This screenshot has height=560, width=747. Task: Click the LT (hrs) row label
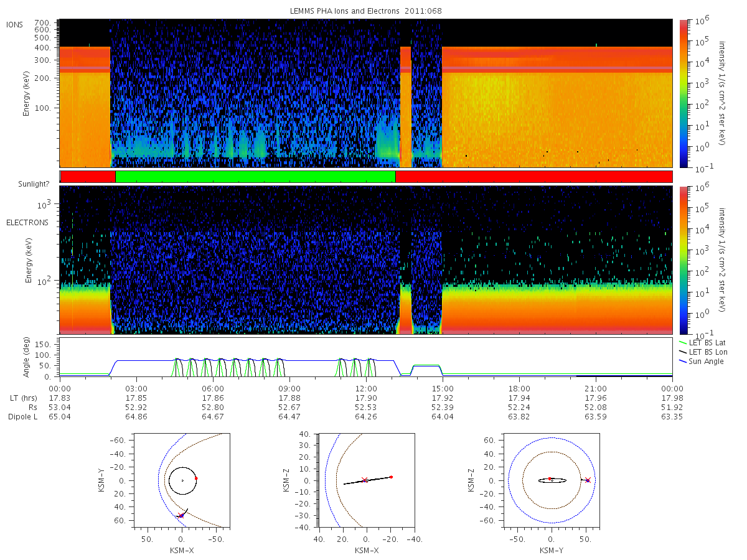(23, 398)
